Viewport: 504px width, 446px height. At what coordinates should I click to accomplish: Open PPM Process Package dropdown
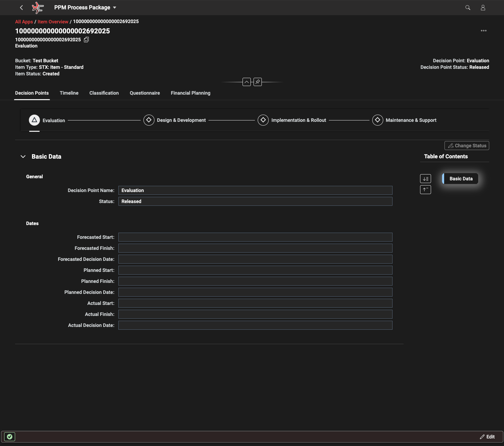85,8
